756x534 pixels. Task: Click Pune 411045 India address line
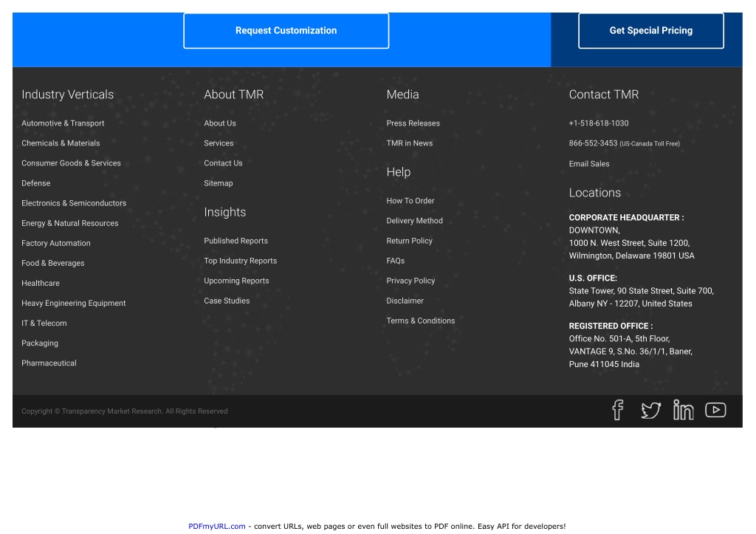tap(604, 364)
